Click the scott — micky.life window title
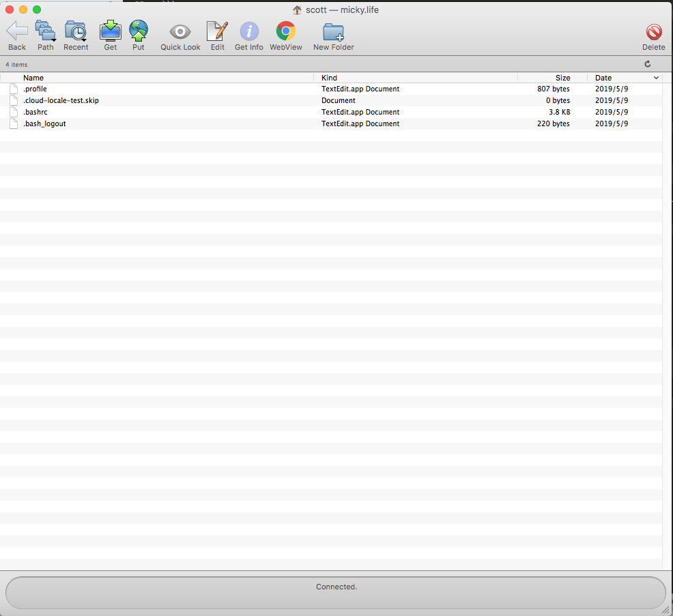 [x=342, y=10]
